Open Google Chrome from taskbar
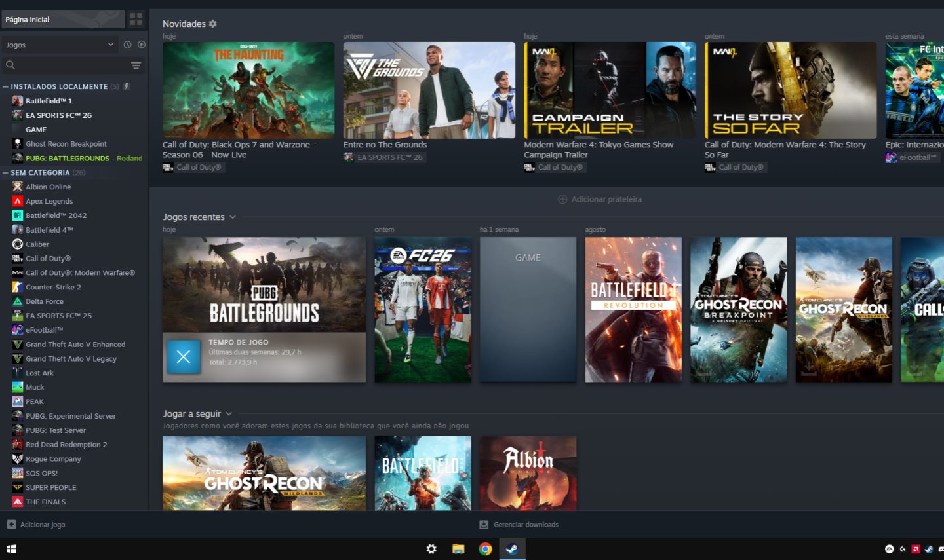 (x=485, y=549)
